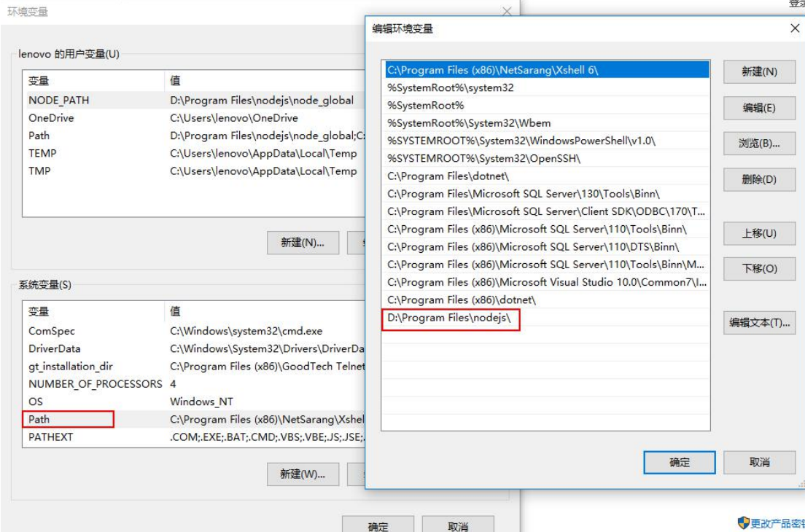805x532 pixels.
Task: Select Xshell 6 path entry
Action: click(547, 70)
